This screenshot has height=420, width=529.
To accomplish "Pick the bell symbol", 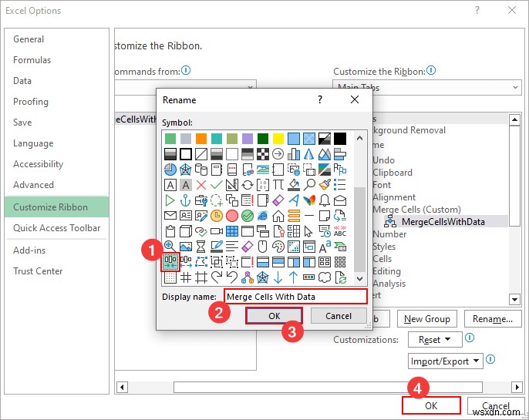I will point(324,200).
